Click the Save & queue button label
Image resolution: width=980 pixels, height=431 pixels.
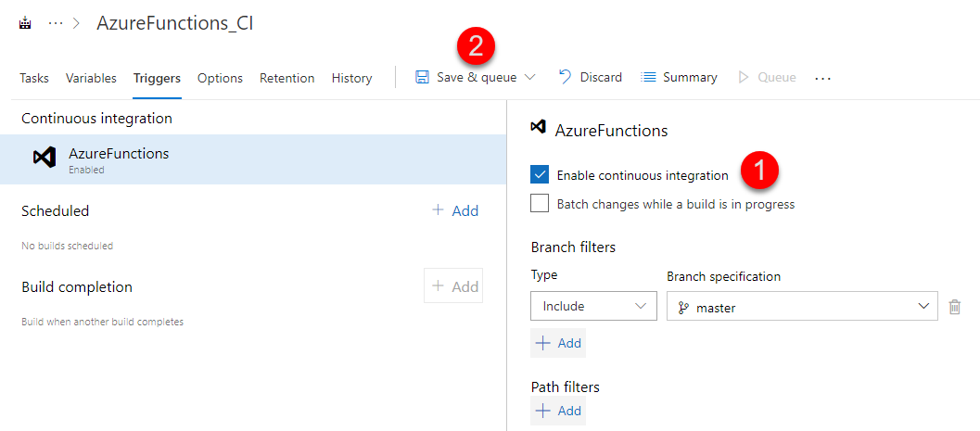(477, 78)
